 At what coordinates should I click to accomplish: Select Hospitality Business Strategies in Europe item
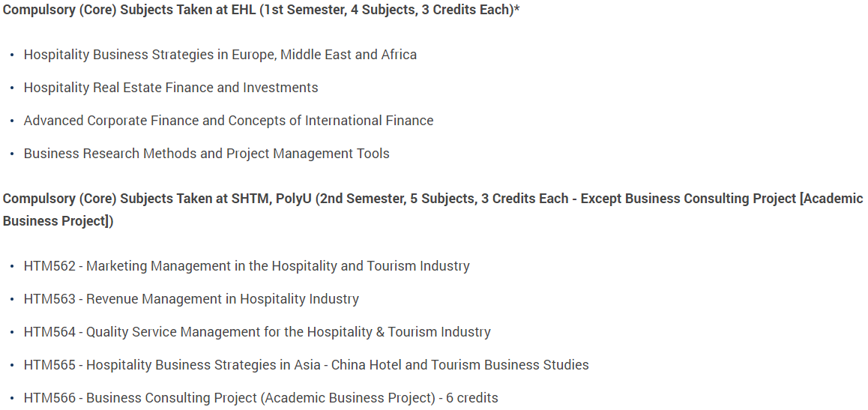(220, 55)
